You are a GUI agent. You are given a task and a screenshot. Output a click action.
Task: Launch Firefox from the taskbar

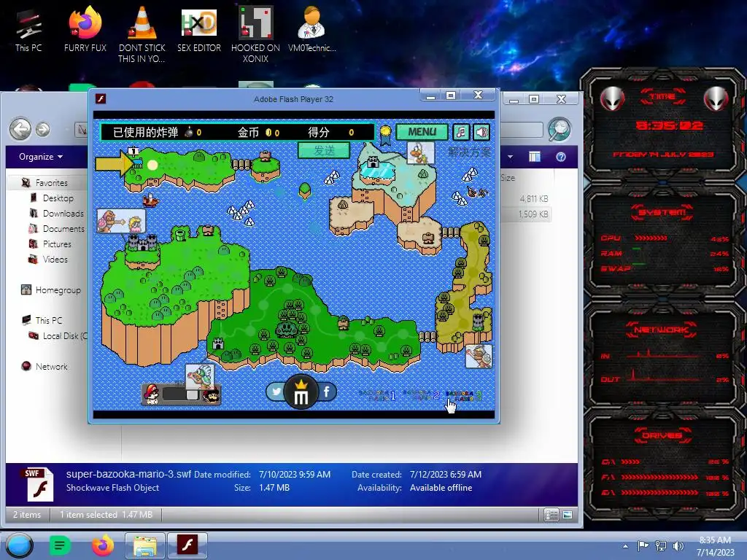pyautogui.click(x=102, y=545)
